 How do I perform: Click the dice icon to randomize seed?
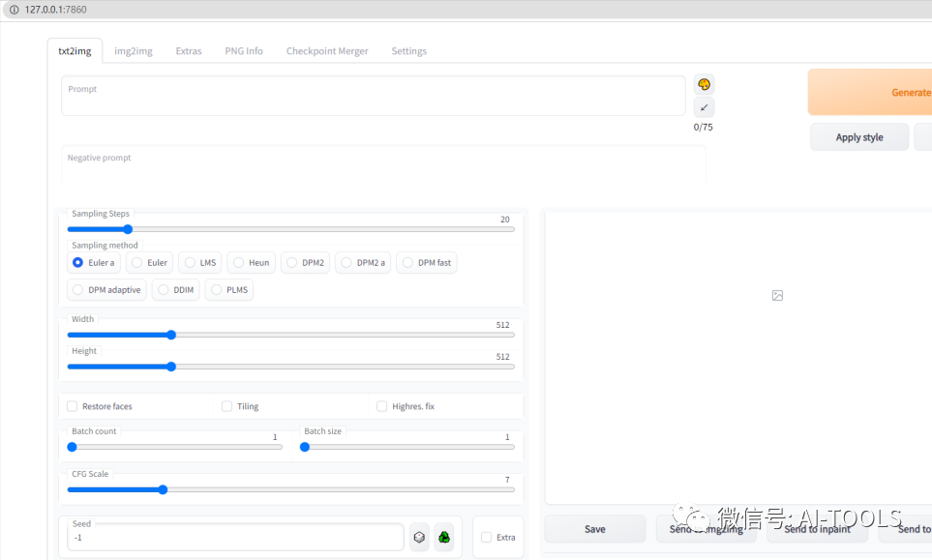coord(419,537)
